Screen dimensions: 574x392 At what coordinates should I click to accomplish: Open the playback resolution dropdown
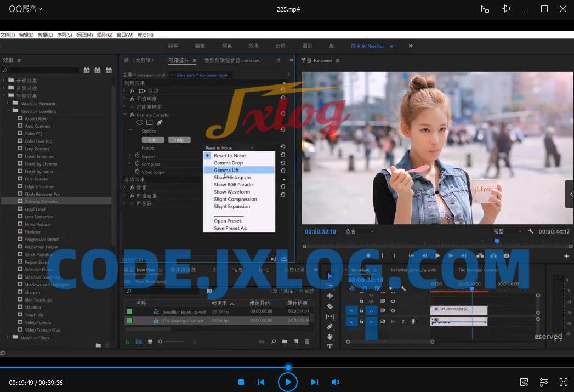507,231
